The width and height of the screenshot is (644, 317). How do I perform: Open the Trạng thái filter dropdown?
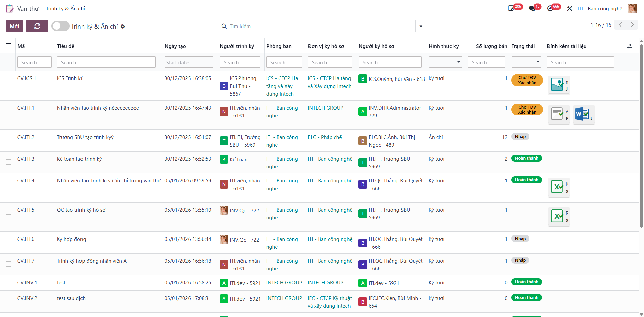(x=526, y=62)
